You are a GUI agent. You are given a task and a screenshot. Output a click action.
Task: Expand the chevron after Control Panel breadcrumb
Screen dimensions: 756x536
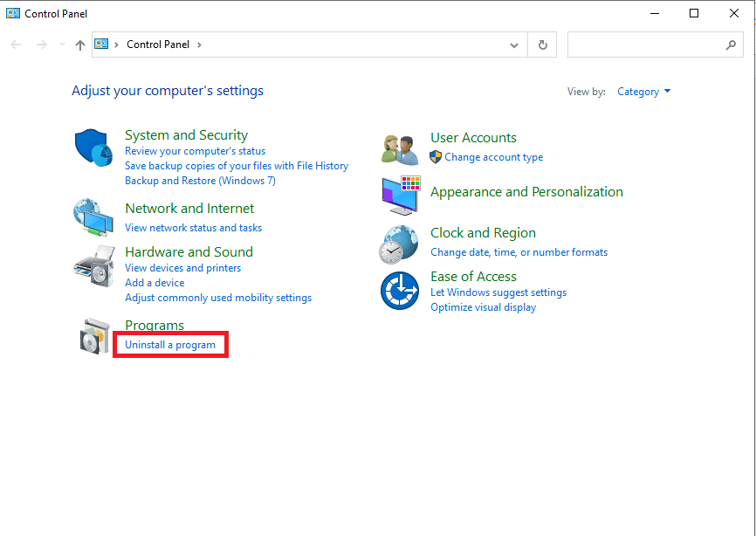click(x=199, y=45)
